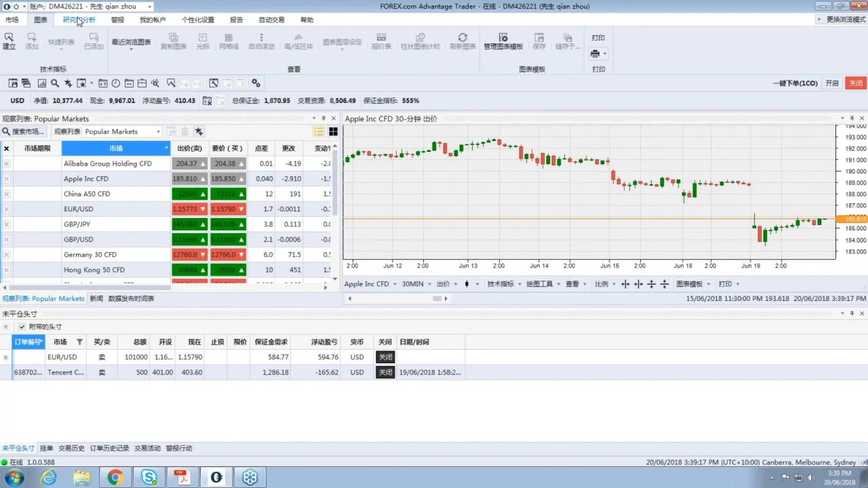Click the 建立 indicator icon in ribbon
This screenshot has width=868, height=488.
[x=9, y=37]
